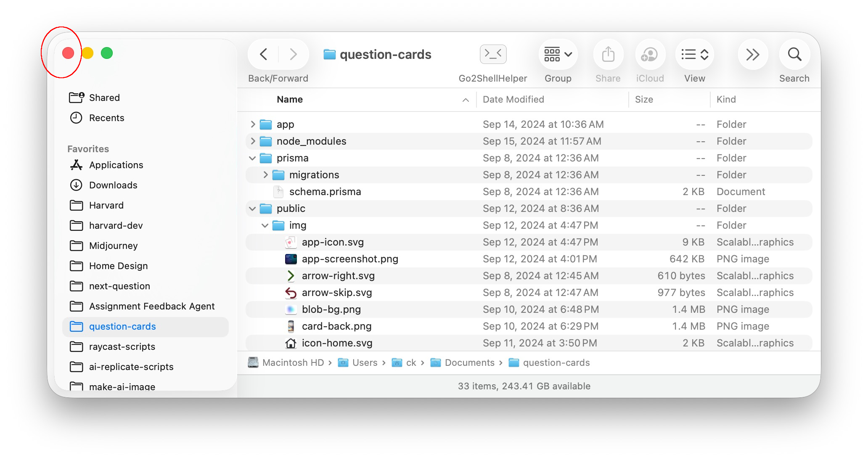Screen dimensions: 868x460
Task: Open Downloads in the sidebar
Action: (x=145, y=185)
